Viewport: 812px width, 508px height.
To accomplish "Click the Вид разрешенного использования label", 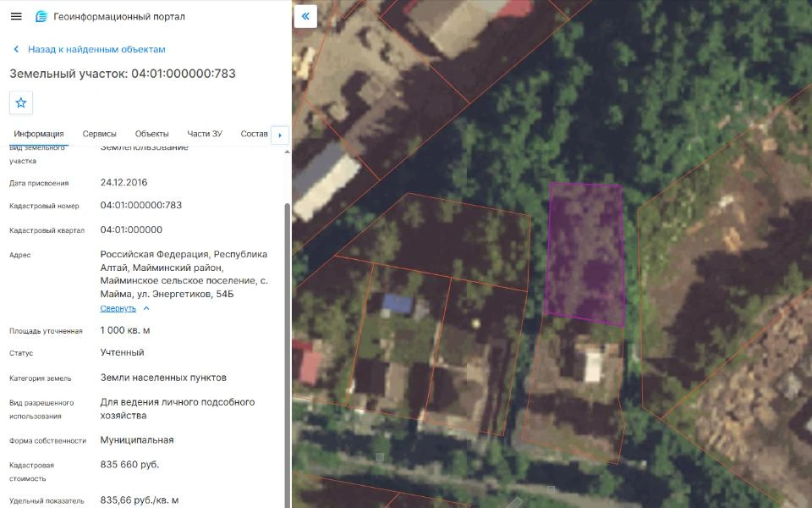I will [x=41, y=410].
